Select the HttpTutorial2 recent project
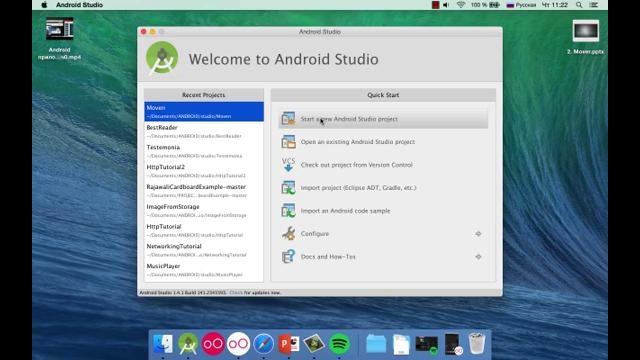This screenshot has height=360, width=640. point(204,171)
